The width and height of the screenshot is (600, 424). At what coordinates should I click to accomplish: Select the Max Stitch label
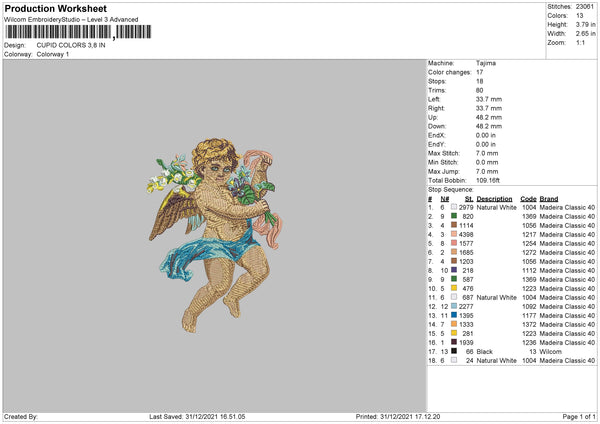444,153
